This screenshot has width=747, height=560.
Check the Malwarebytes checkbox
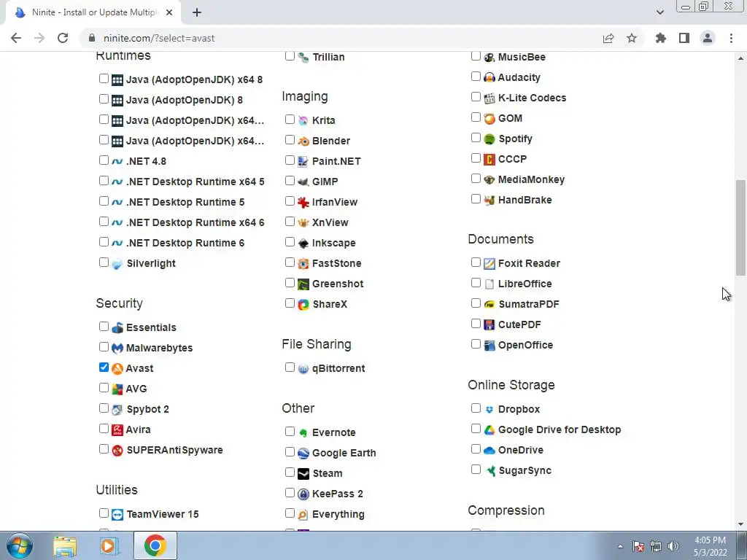(x=104, y=346)
